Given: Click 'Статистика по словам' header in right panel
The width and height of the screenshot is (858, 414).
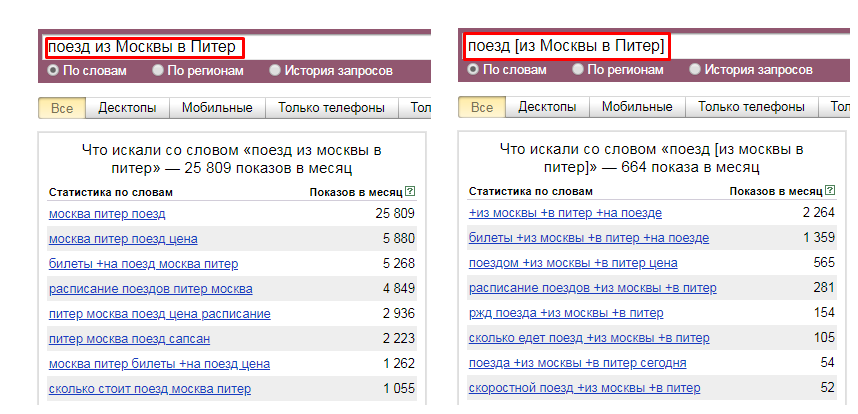Looking at the screenshot, I should pos(531,191).
